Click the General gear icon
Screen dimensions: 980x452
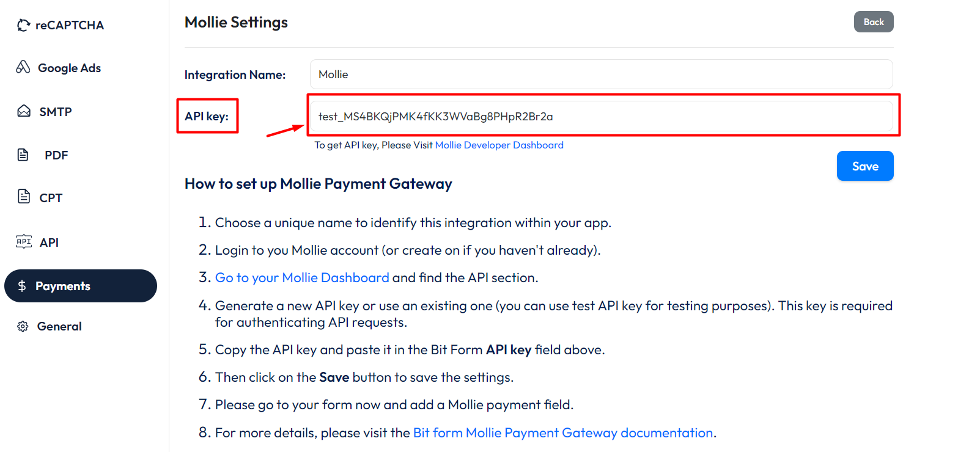coord(23,326)
